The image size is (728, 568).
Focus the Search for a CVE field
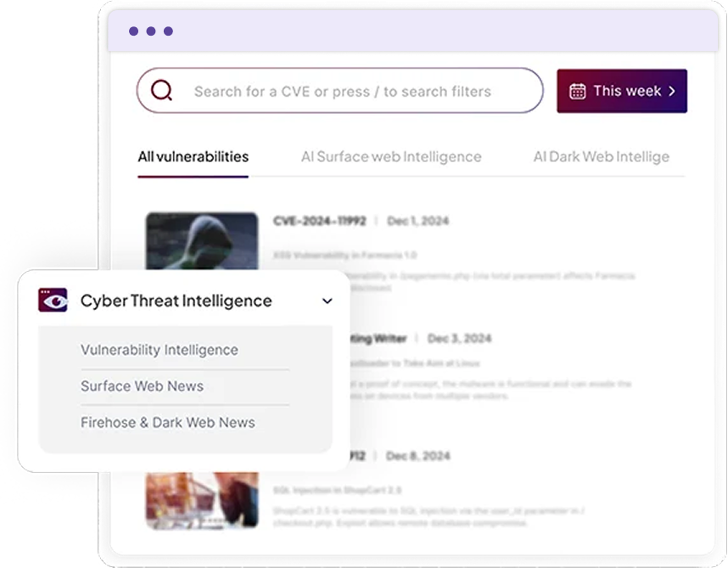point(343,92)
